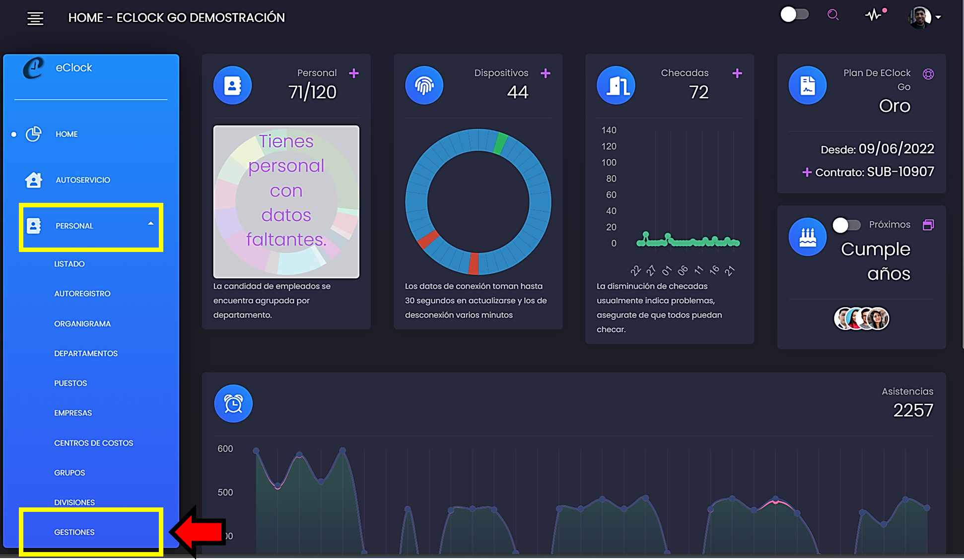Click the Desde: 09/06/2022 date
Viewport: 964px width, 560px height.
[877, 149]
